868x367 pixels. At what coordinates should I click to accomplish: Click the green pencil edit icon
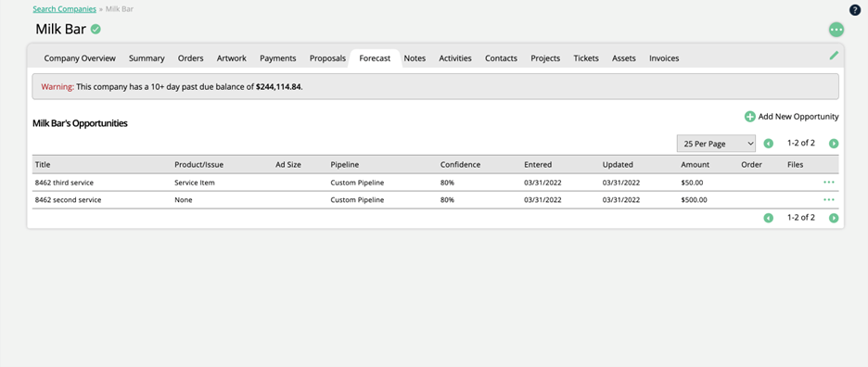834,56
